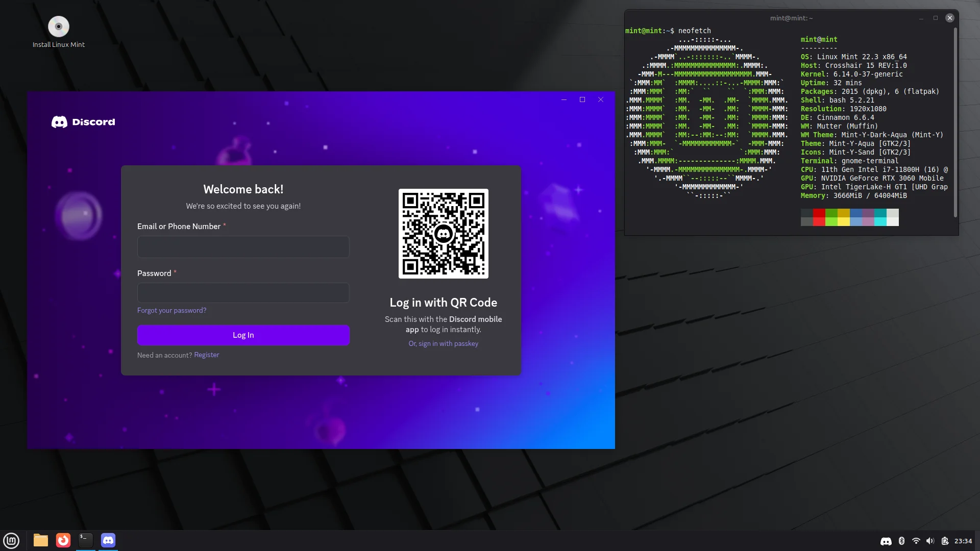Screen dimensions: 980x551
Task: Click the Discord tray icon
Action: point(886,541)
